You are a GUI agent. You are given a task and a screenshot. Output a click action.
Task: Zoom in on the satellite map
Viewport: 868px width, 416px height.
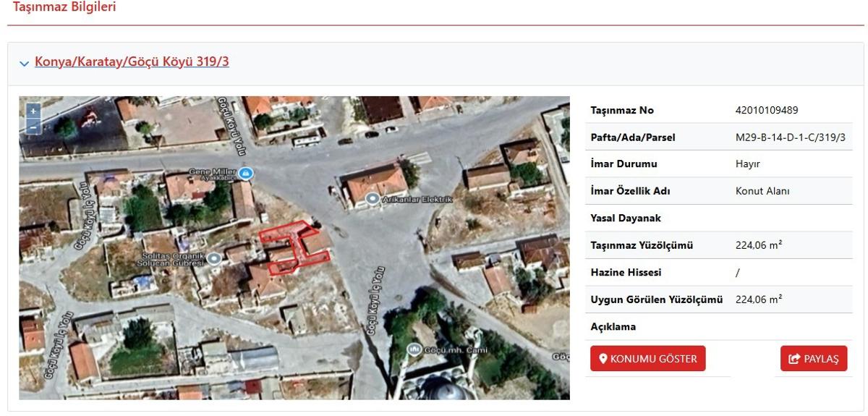(33, 111)
